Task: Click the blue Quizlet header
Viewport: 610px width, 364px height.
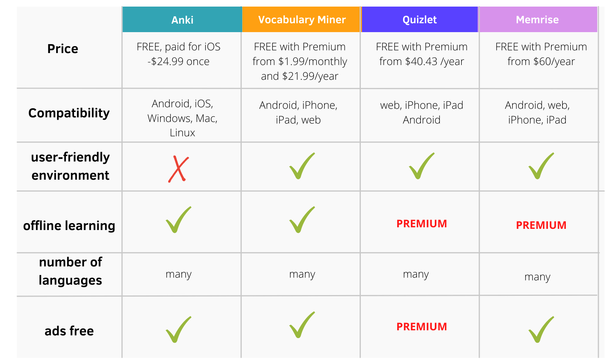Action: coord(419,20)
